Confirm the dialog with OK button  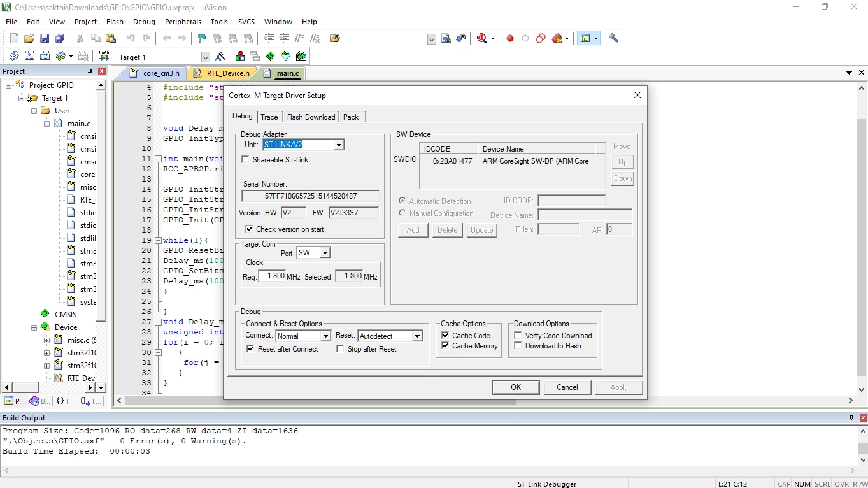pos(516,387)
